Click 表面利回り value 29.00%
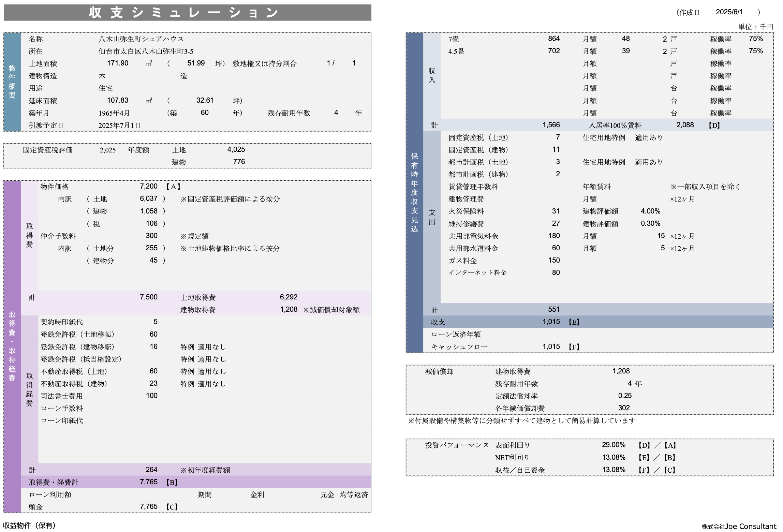The height and width of the screenshot is (532, 783). 614,445
